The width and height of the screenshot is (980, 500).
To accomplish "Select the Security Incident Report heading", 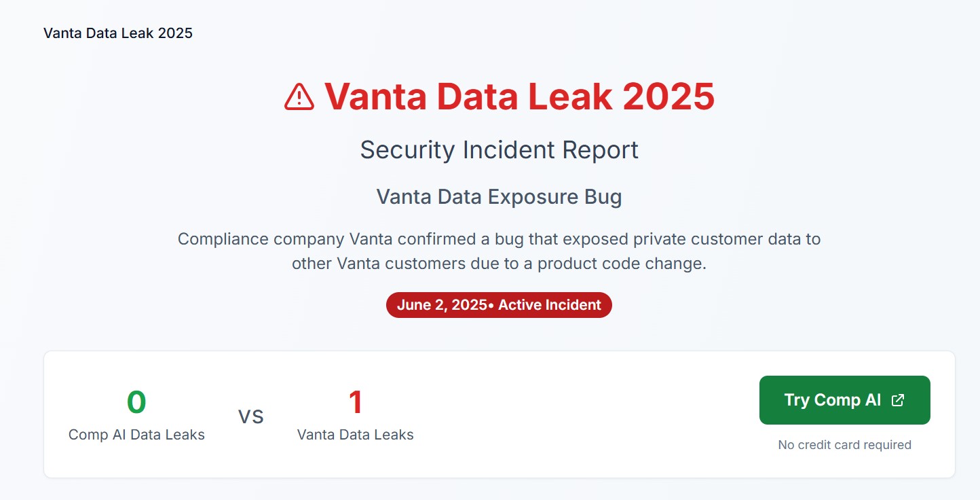I will tap(499, 149).
